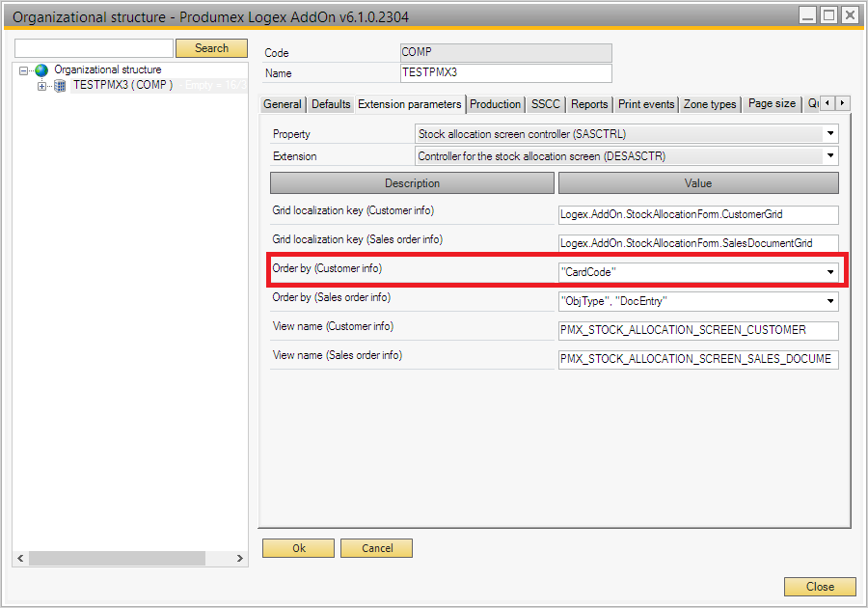
Task: Click the search text field
Action: (94, 48)
